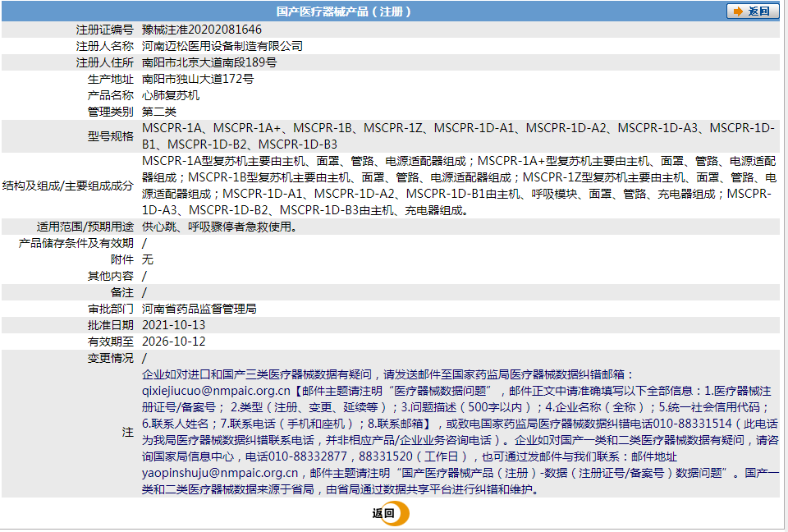788x532 pixels.
Task: Click the model code MSCPR-1A in the model list
Action: [172, 128]
